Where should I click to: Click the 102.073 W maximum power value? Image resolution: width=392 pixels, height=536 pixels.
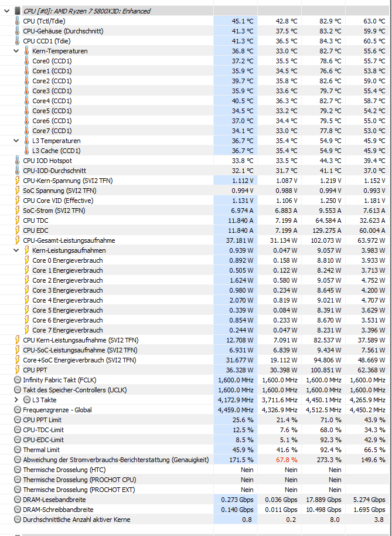[326, 240]
